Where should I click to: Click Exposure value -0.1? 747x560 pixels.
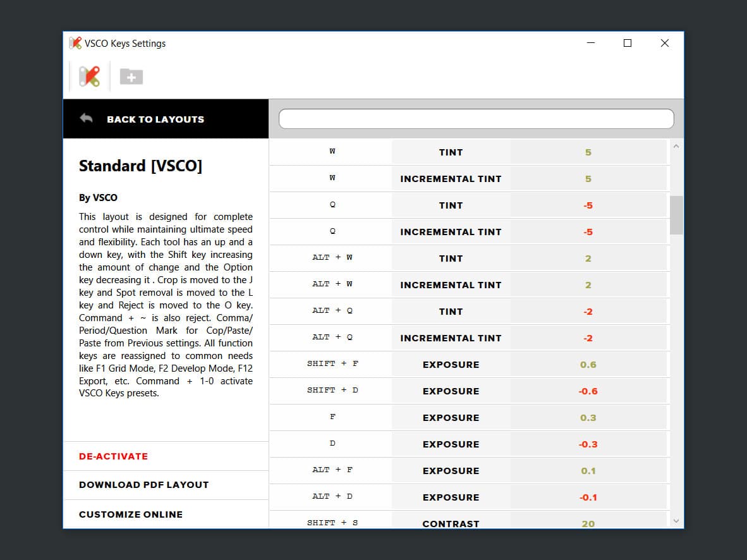pyautogui.click(x=588, y=497)
